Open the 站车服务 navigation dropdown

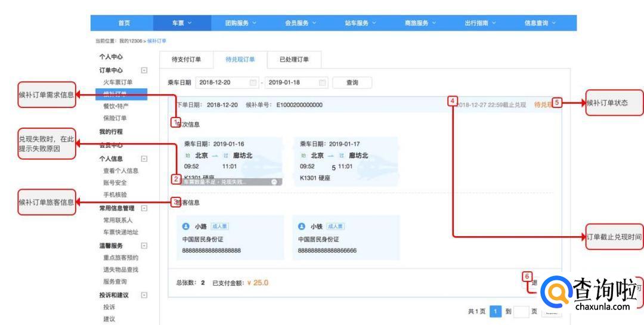(361, 23)
